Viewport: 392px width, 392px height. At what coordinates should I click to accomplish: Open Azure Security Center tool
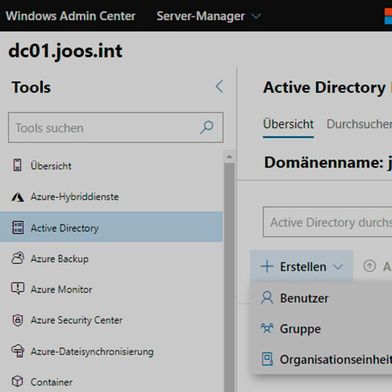[x=111, y=320]
